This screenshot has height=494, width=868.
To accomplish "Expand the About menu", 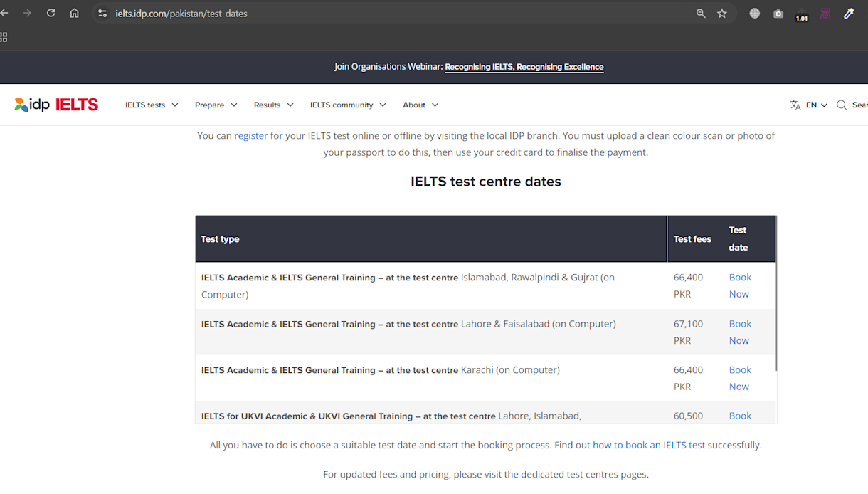I will point(420,105).
